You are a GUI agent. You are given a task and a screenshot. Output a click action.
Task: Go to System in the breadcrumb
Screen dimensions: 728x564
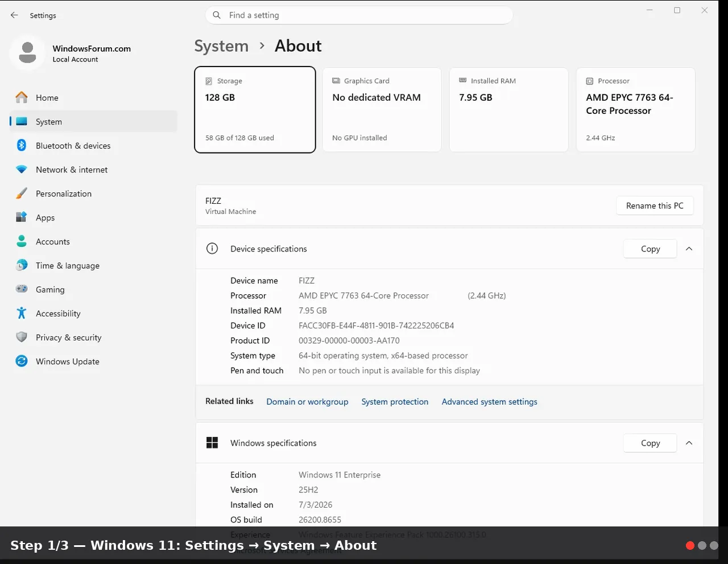pos(221,46)
